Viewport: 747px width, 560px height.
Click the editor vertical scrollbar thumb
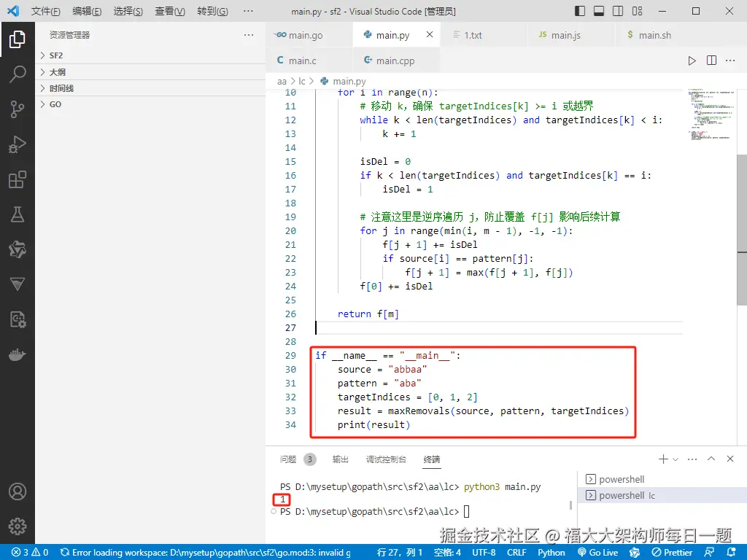coord(742,230)
